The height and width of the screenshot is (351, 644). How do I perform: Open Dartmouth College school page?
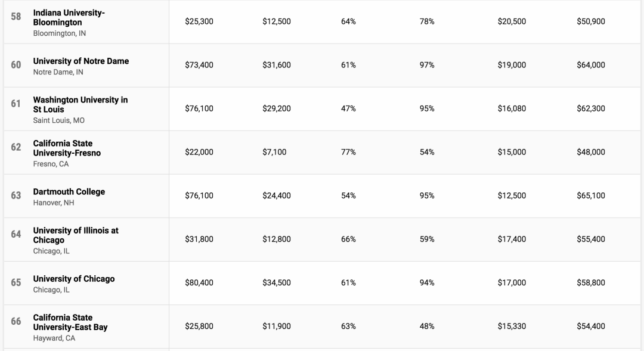(69, 192)
